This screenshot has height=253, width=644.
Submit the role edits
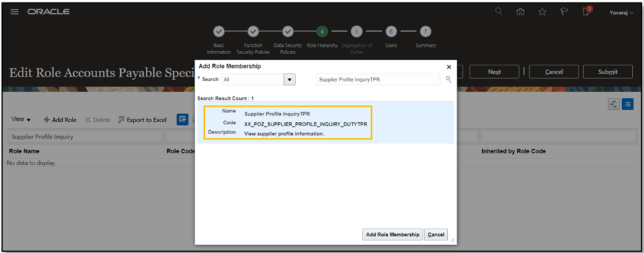pyautogui.click(x=608, y=72)
